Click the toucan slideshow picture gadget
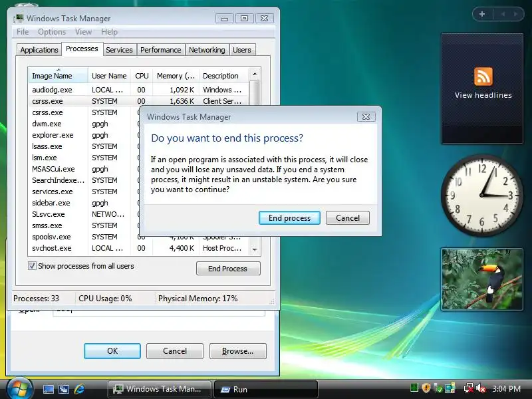Screen dimensions: 532x399 [x=481, y=279]
